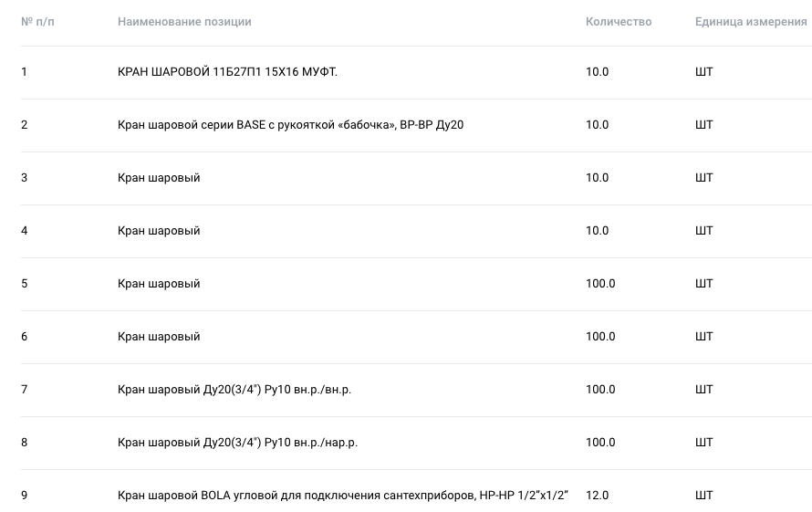
Task: Click "Кран шаровый" name in row 6
Action: point(159,337)
